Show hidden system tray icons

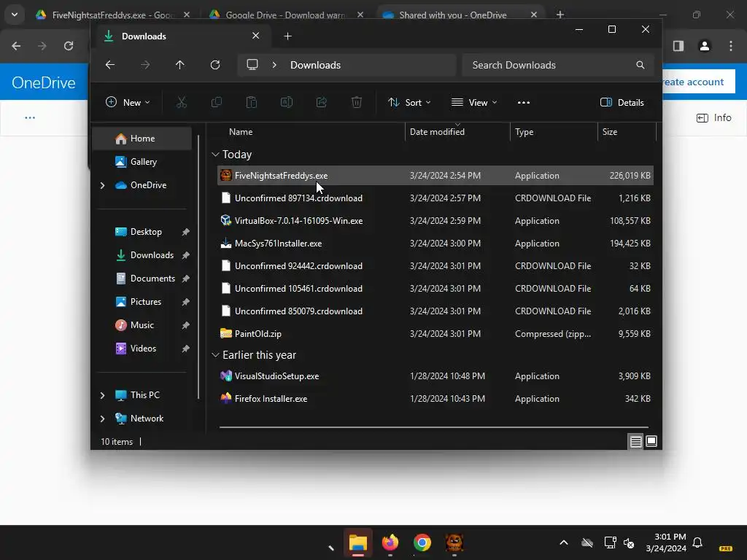pos(564,542)
